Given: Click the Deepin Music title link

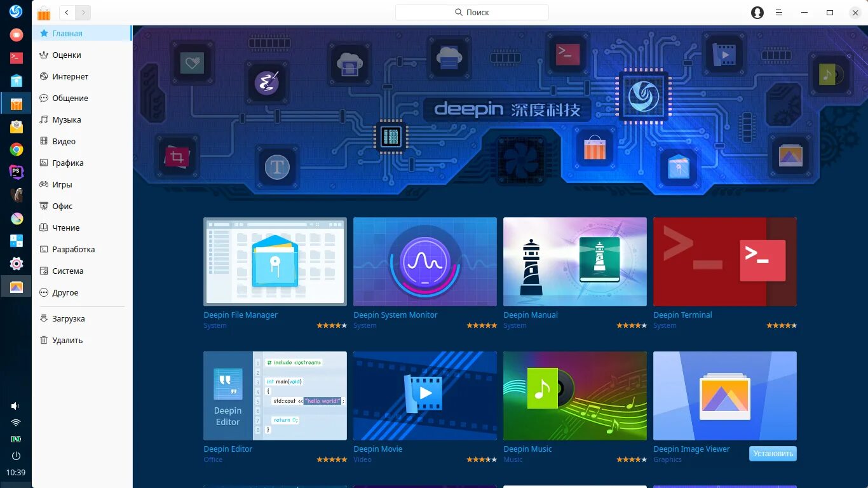Looking at the screenshot, I should click(x=527, y=449).
